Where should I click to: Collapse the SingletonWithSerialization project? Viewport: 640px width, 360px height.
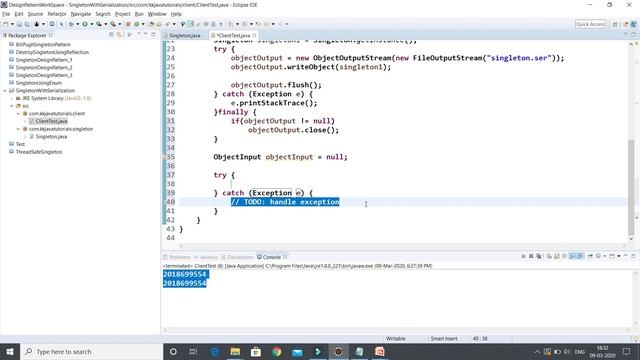pos(5,91)
